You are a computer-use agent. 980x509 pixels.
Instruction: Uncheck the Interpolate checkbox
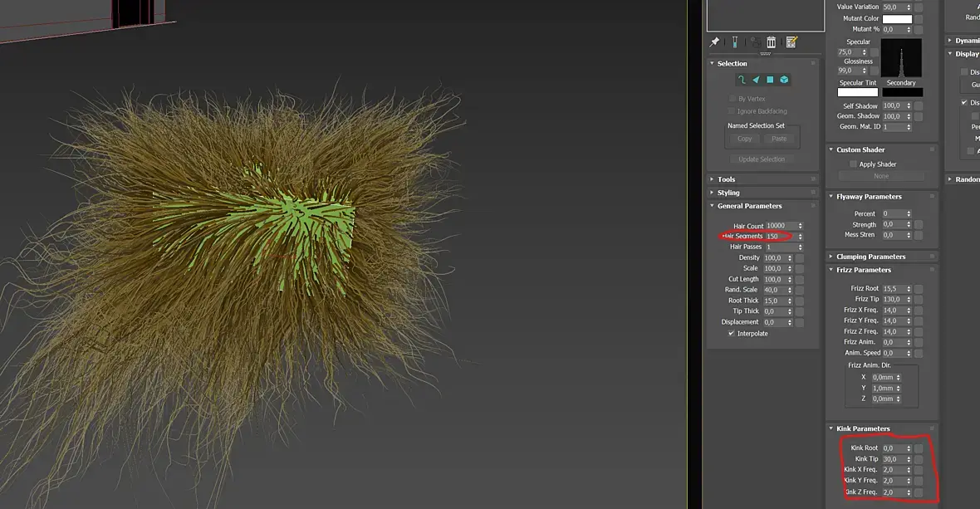coord(731,334)
